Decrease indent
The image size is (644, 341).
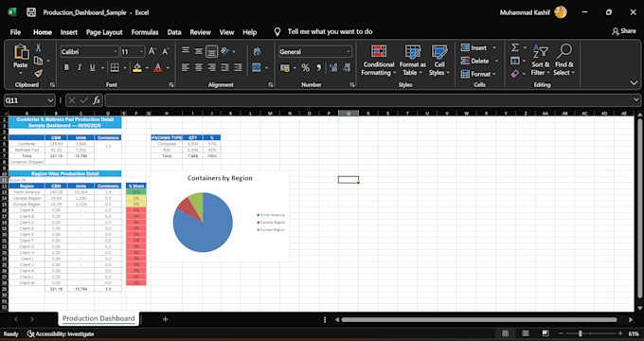pyautogui.click(x=224, y=68)
